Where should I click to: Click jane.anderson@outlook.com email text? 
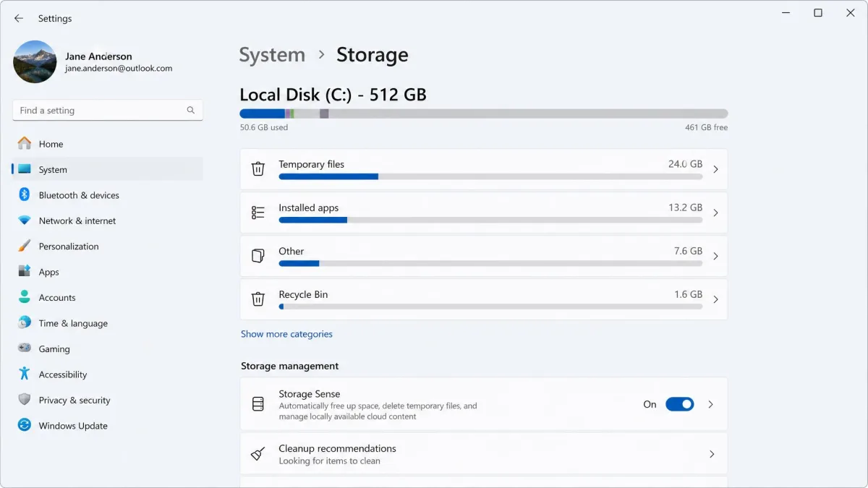[119, 69]
